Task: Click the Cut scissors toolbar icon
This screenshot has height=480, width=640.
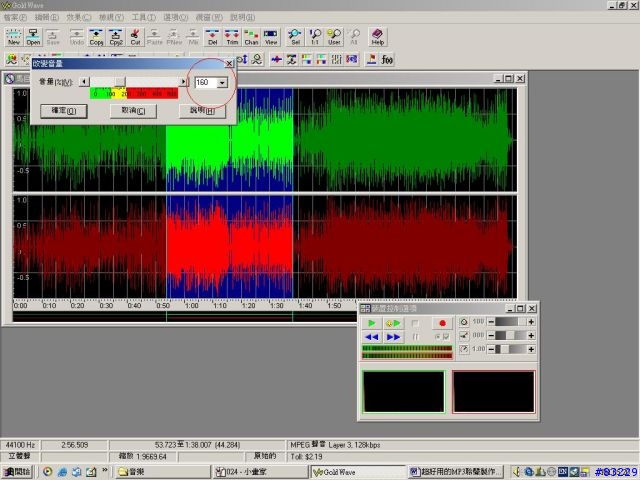Action: [135, 37]
